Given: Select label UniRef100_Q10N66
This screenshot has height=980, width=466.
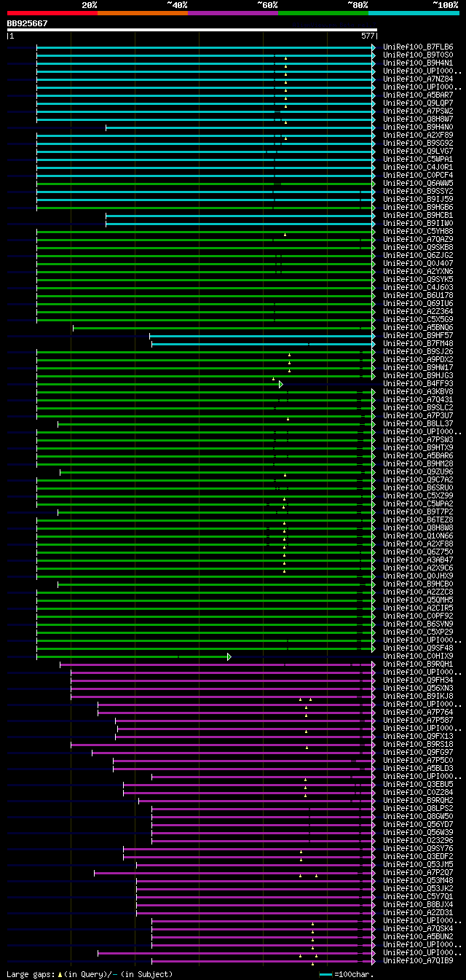Looking at the screenshot, I should click(x=418, y=536).
